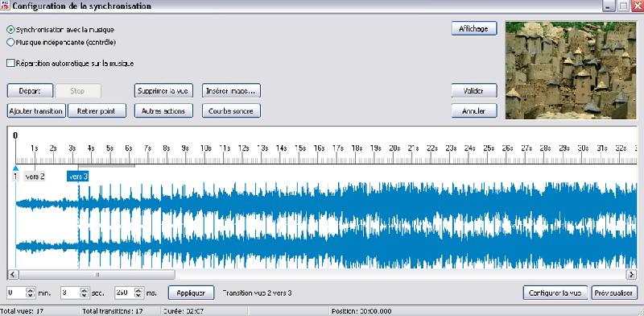Click the Appliquer button
The image size is (644, 316).
[x=191, y=293]
